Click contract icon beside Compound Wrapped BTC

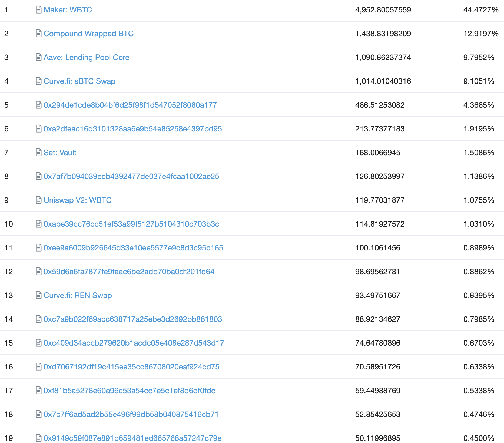point(39,34)
